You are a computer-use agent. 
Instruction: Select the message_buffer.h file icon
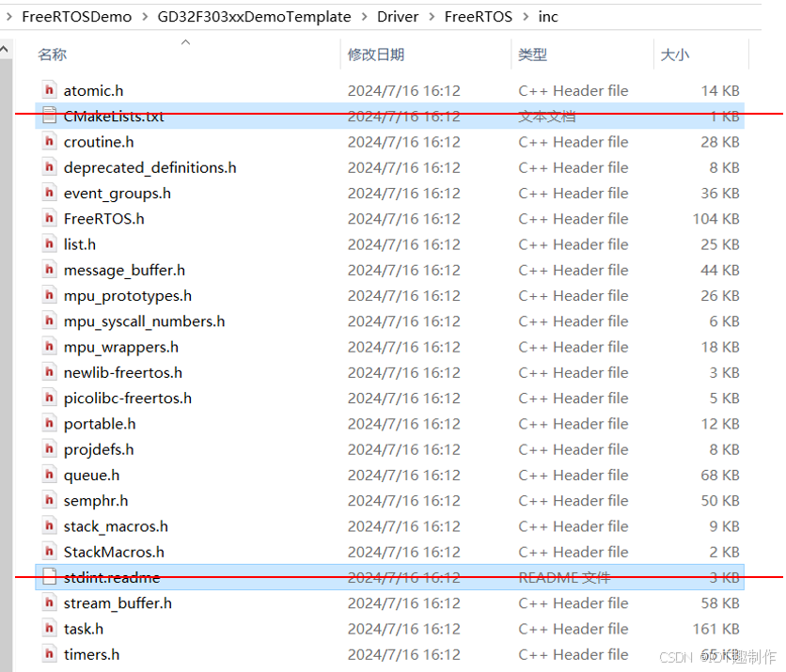click(x=49, y=270)
